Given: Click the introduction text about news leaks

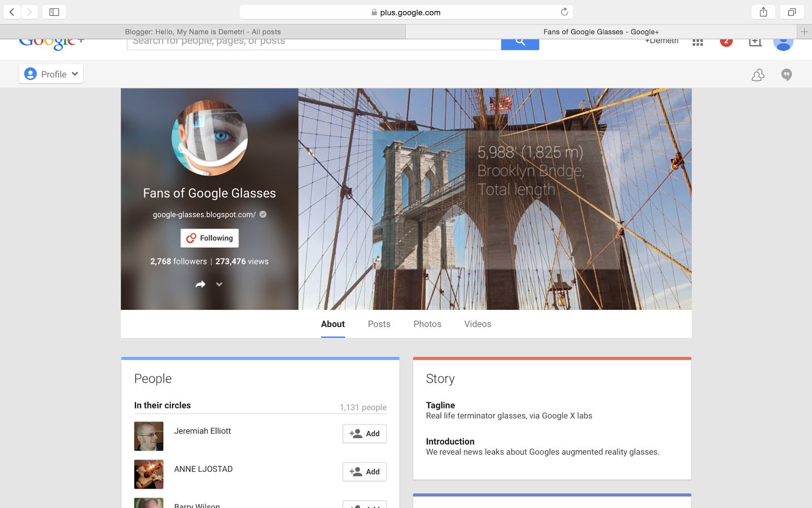Looking at the screenshot, I should pyautogui.click(x=543, y=452).
